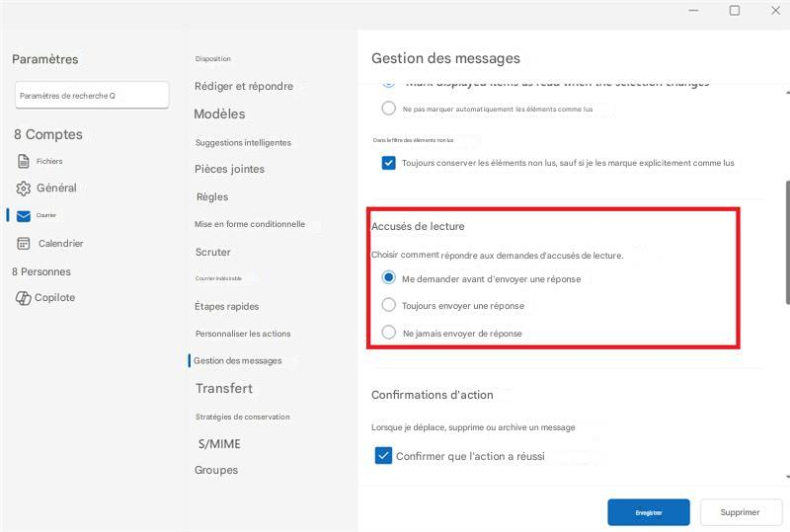Click the Général gear icon
The width and height of the screenshot is (790, 532).
point(23,189)
